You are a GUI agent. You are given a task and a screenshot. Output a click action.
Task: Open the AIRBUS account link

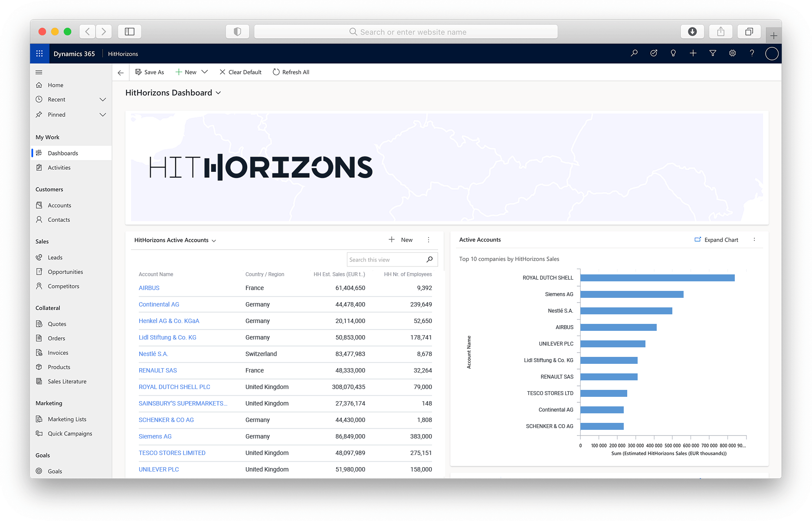pos(149,288)
